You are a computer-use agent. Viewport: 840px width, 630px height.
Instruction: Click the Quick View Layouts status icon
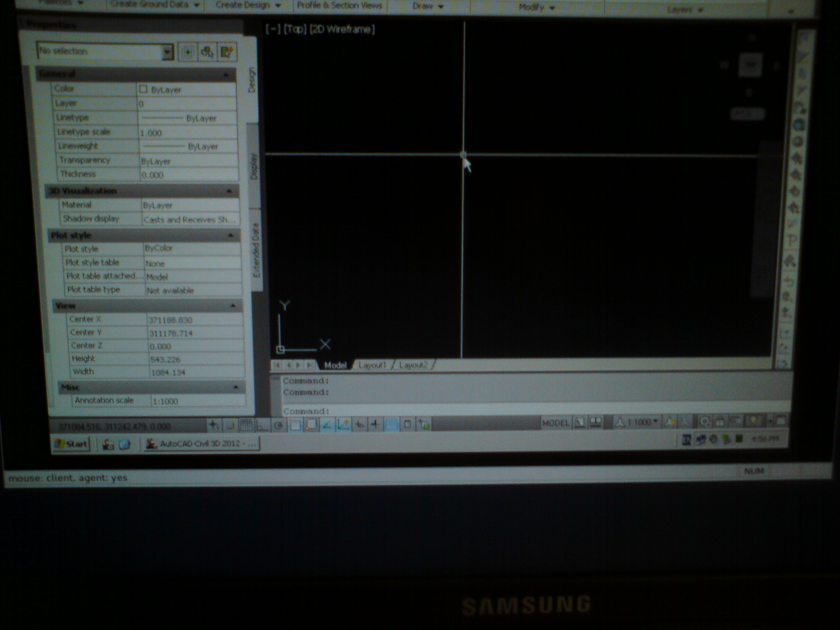(x=579, y=423)
